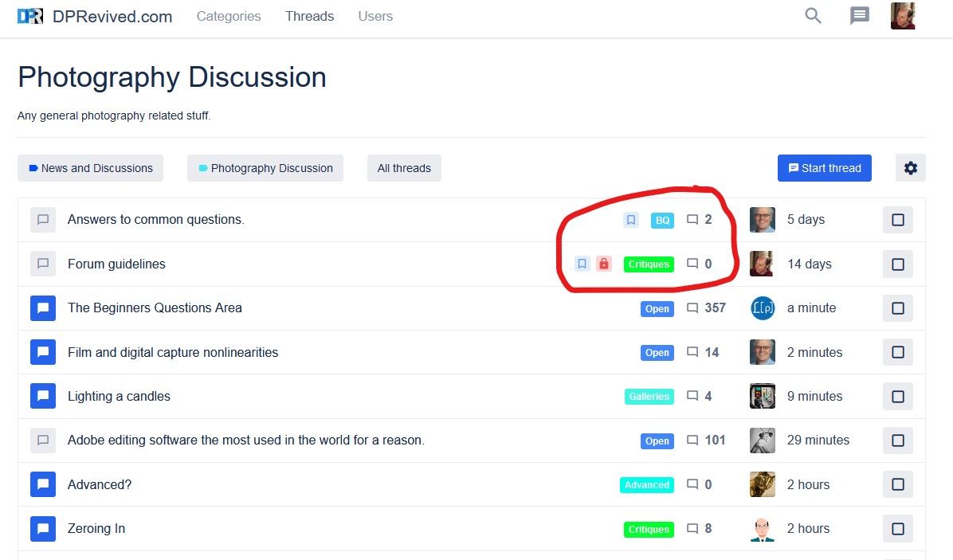The height and width of the screenshot is (560, 953).
Task: Click the bookmark icon on Answers to common questions
Action: [631, 220]
